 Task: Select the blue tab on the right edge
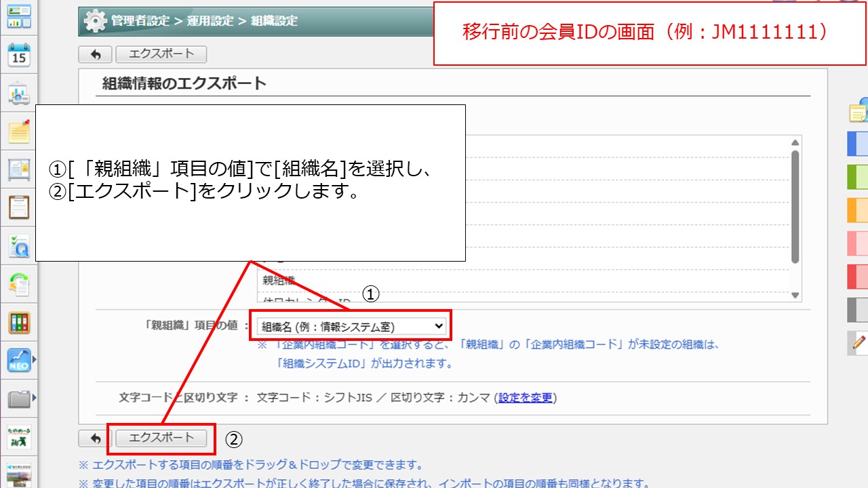tap(858, 144)
